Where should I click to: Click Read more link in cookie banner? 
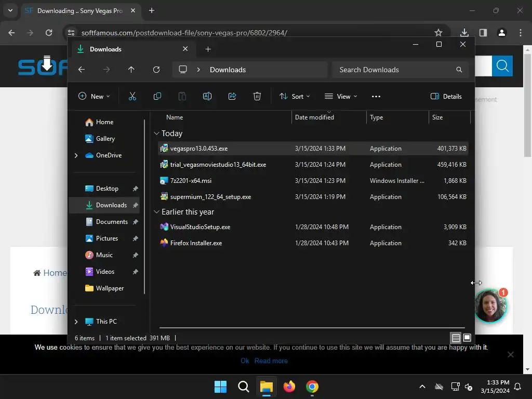point(271,361)
